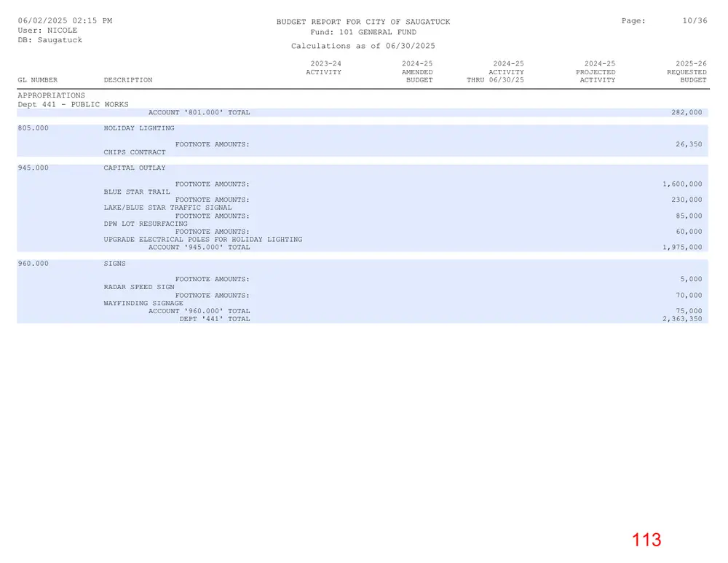This screenshot has height=563, width=728.
Task: Click 'UPGRADE ELECTRICAL POLES FOR HOLIDAY LIGHTING'
Action: point(203,240)
